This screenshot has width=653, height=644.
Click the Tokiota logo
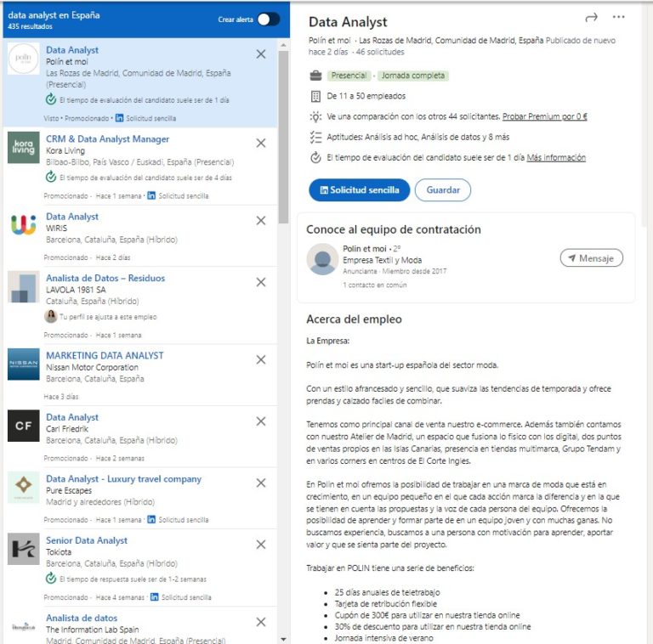23,549
